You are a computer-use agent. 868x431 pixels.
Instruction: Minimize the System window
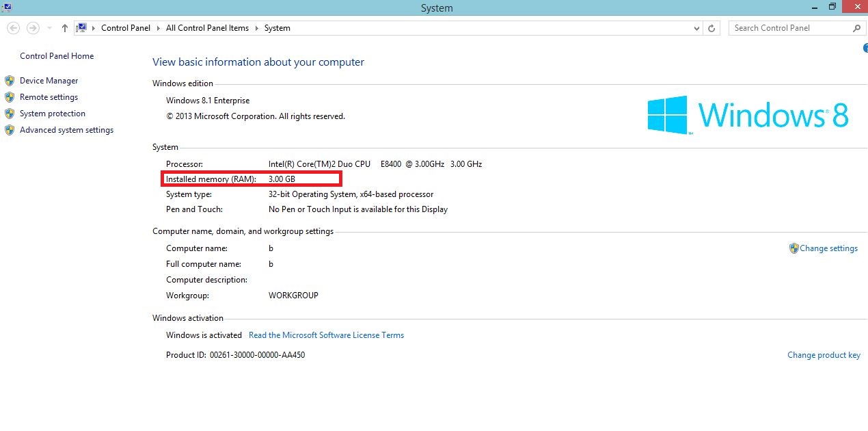coord(814,7)
